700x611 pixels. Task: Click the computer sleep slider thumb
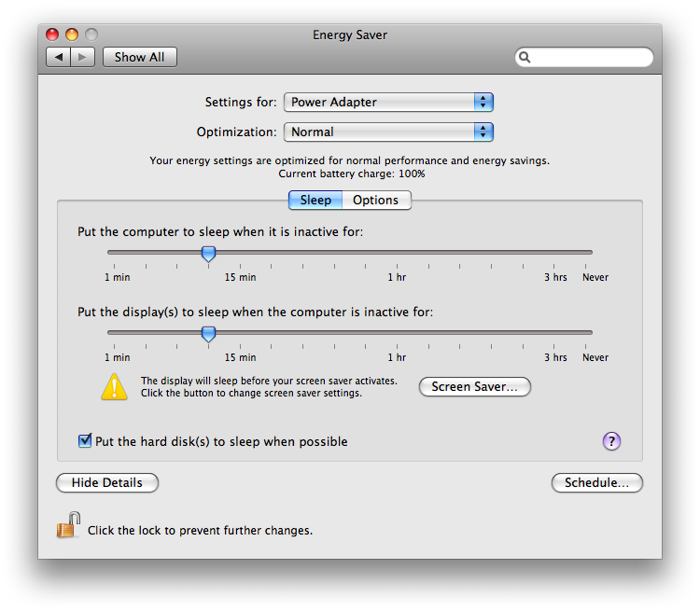[208, 254]
